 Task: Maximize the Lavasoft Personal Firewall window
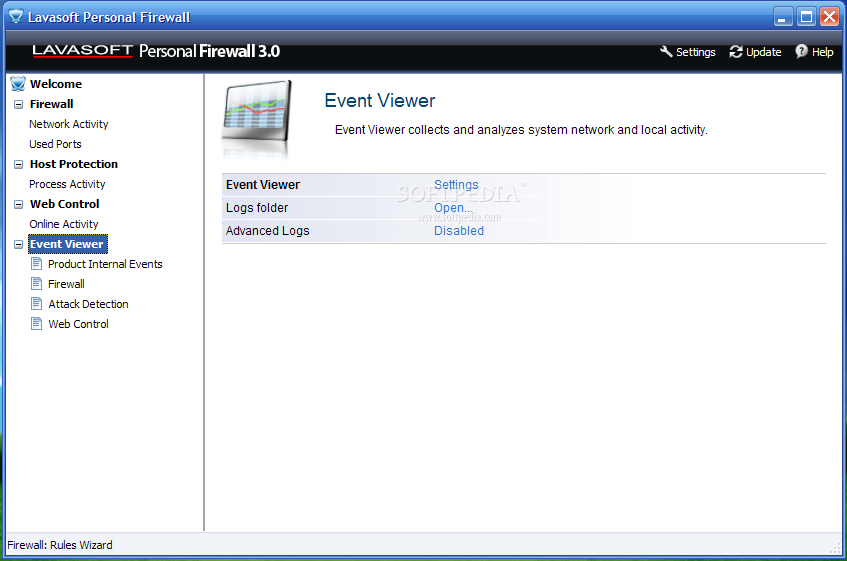tap(806, 17)
